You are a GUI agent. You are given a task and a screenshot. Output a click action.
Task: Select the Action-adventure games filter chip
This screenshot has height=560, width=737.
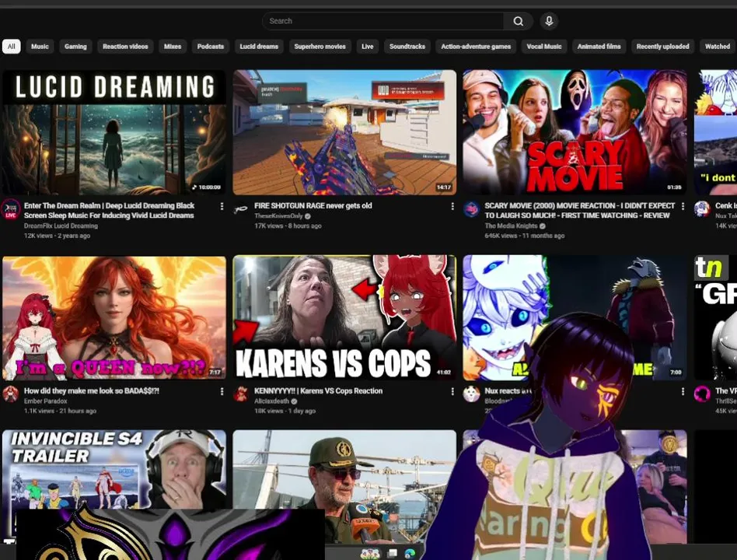(x=476, y=47)
